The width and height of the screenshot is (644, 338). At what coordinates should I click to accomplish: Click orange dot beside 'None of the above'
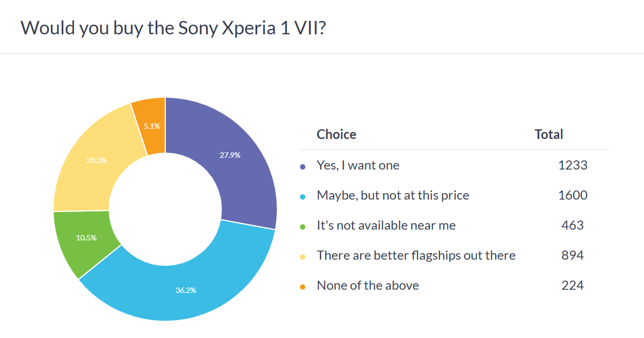click(x=303, y=287)
